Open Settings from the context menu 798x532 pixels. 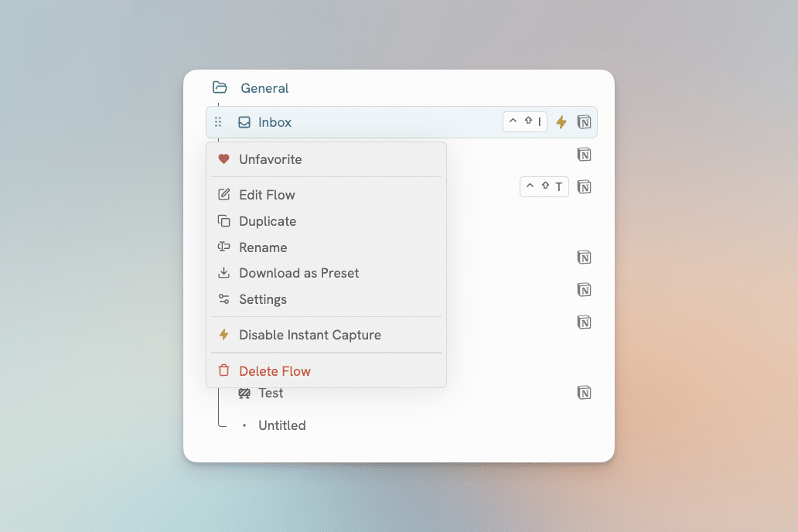(x=262, y=299)
